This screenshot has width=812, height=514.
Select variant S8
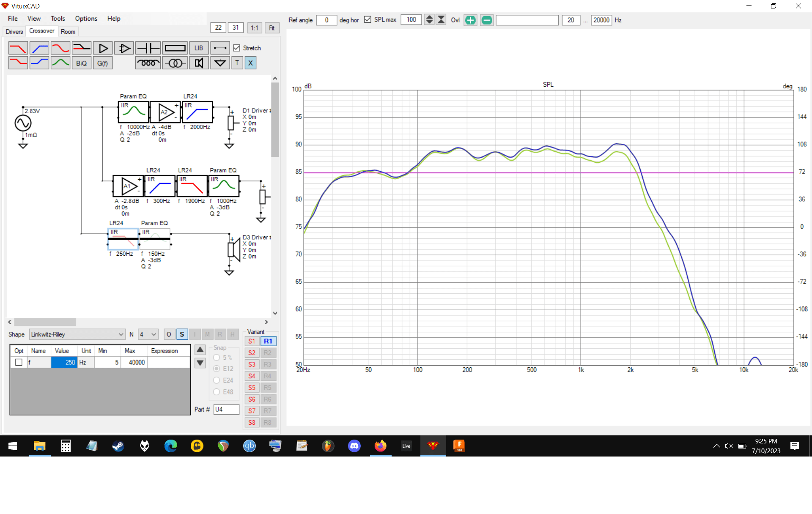(252, 422)
